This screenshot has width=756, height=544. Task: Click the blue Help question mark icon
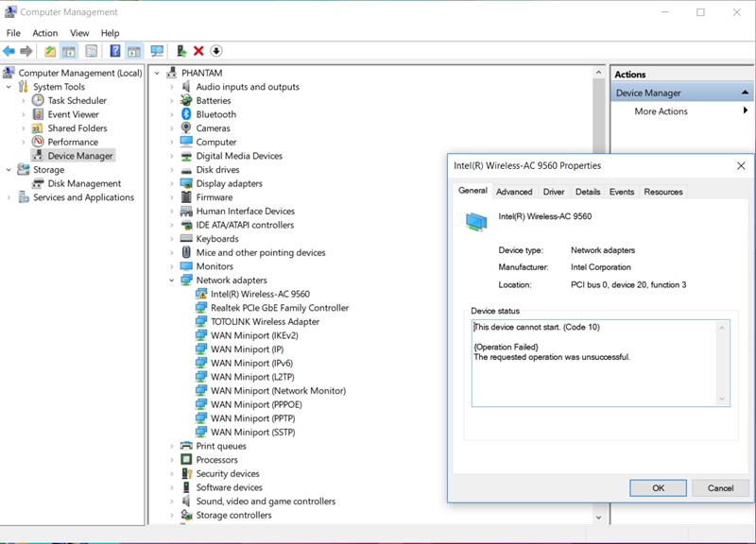click(115, 51)
